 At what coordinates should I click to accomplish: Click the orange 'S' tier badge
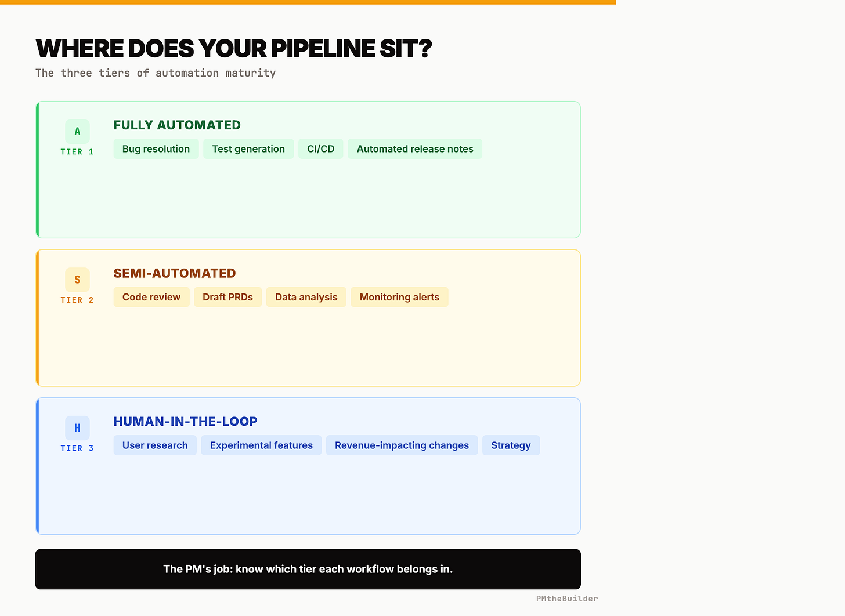(x=77, y=280)
